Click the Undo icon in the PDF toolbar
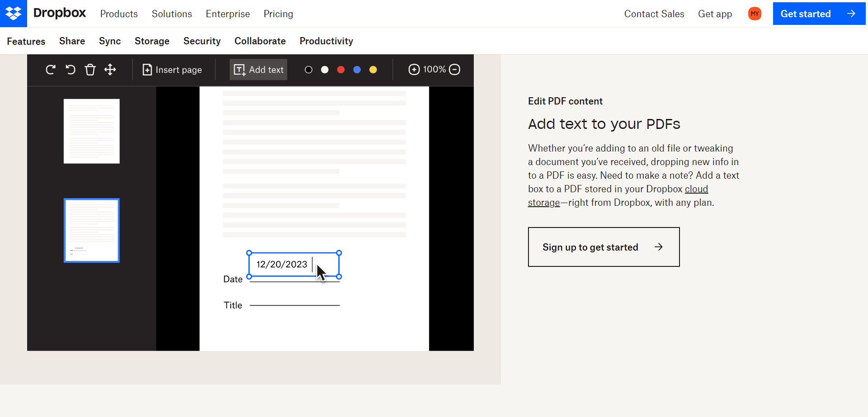Image resolution: width=868 pixels, height=417 pixels. coord(70,69)
